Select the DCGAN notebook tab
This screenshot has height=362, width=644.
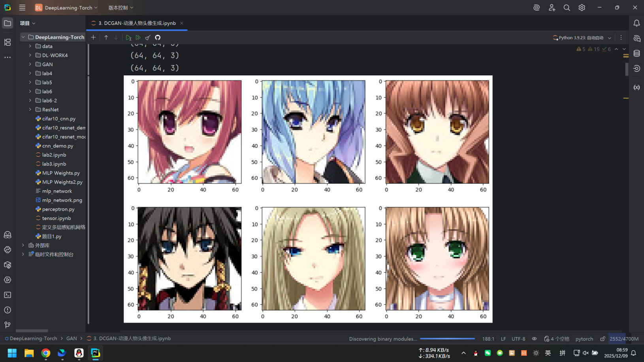[x=136, y=23]
